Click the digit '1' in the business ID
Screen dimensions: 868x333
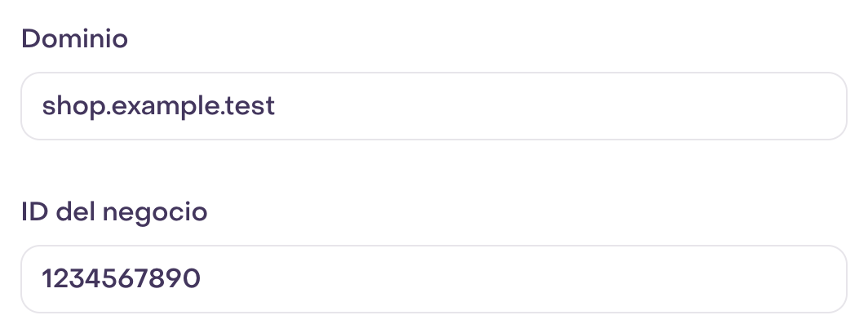[47, 278]
